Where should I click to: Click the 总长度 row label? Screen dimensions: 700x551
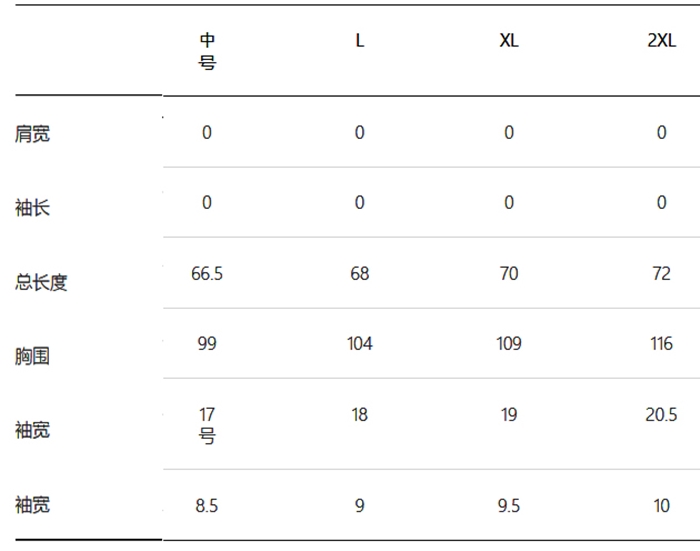click(41, 282)
